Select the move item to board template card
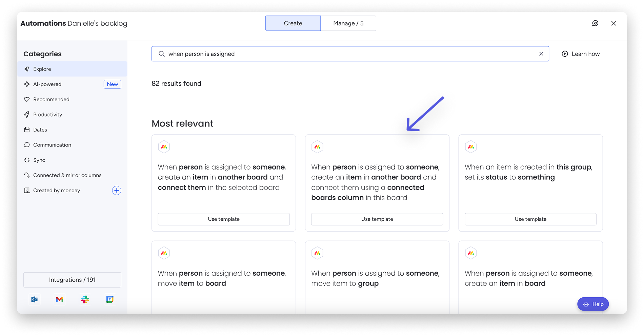The height and width of the screenshot is (336, 644). (224, 277)
